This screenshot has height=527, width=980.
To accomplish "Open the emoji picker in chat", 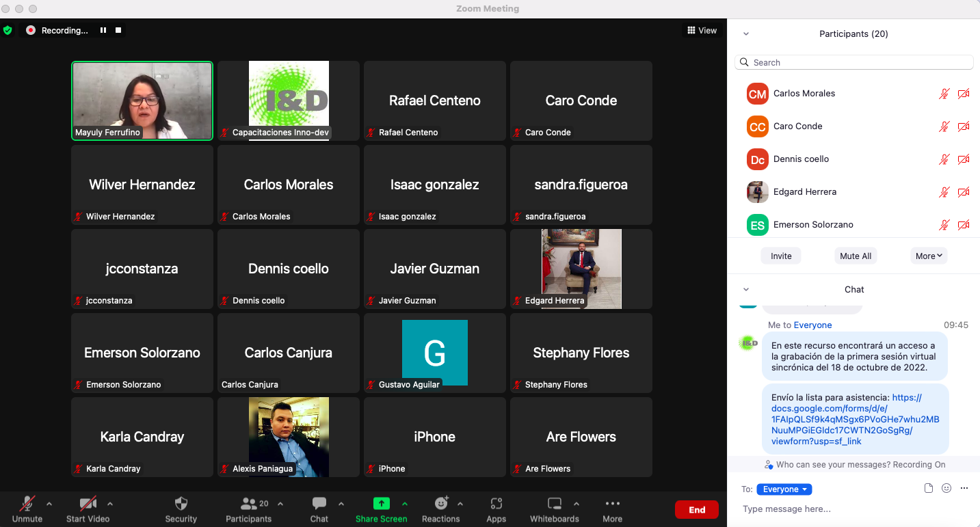I will pos(946,488).
